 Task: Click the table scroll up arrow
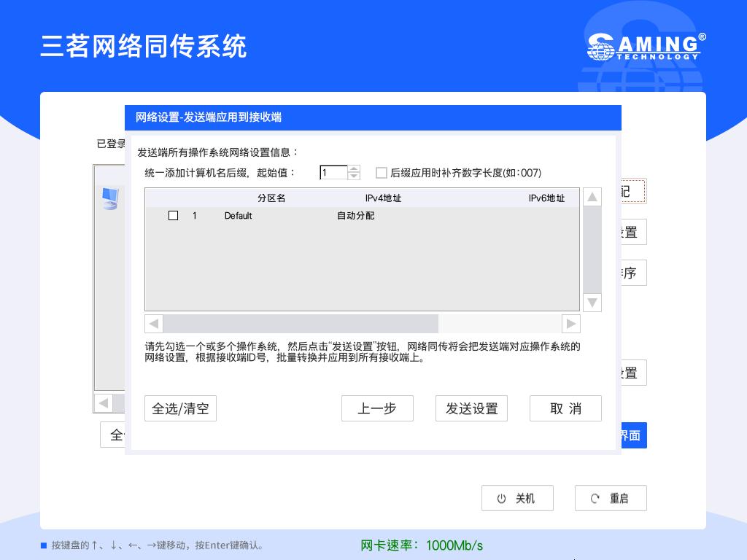click(x=592, y=197)
